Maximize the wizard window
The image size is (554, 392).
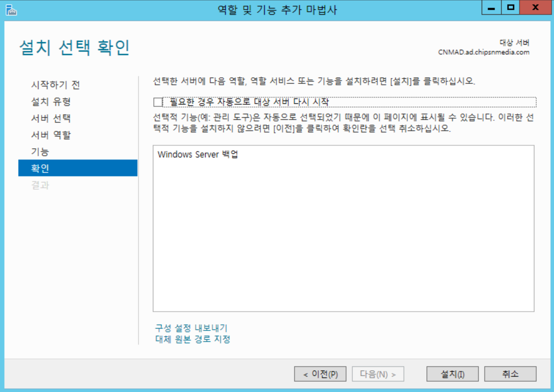point(510,7)
